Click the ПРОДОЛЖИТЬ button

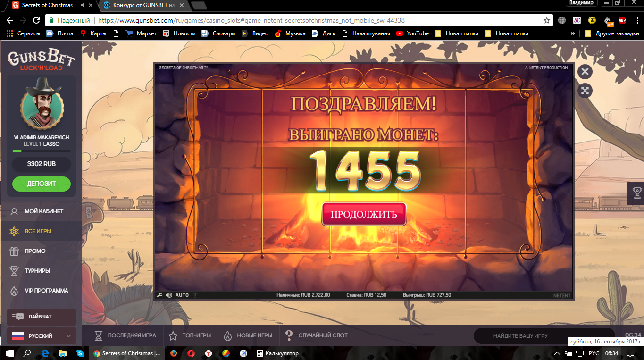[x=364, y=214]
